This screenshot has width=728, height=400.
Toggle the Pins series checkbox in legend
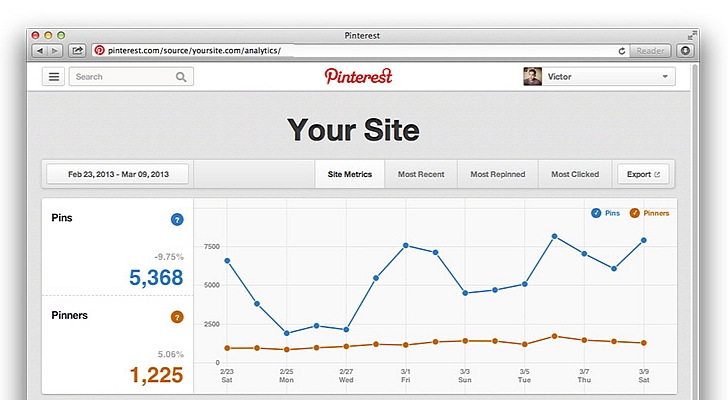pos(596,213)
